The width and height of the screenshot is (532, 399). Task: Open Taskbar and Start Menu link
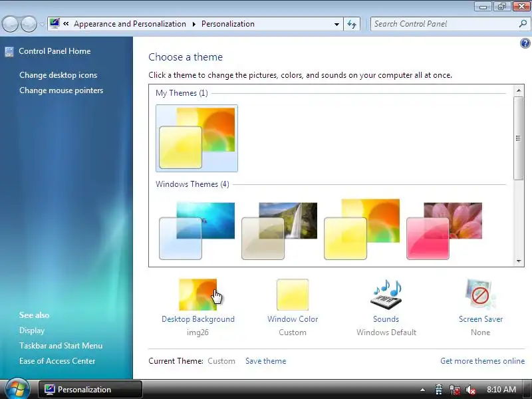pos(61,346)
